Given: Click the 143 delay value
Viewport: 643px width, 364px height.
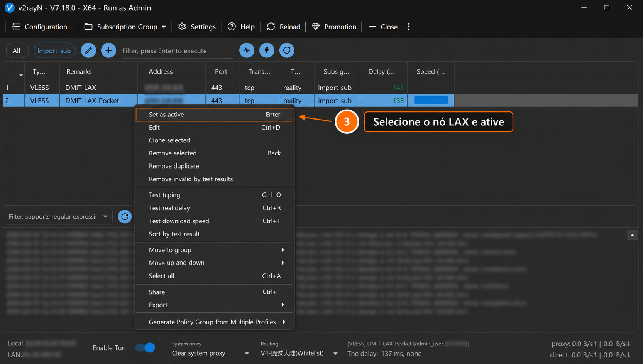Looking at the screenshot, I should pyautogui.click(x=398, y=88).
